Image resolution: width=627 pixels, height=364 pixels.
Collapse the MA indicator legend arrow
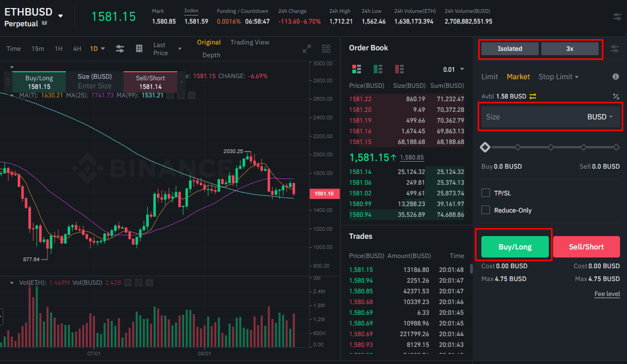[x=12, y=95]
